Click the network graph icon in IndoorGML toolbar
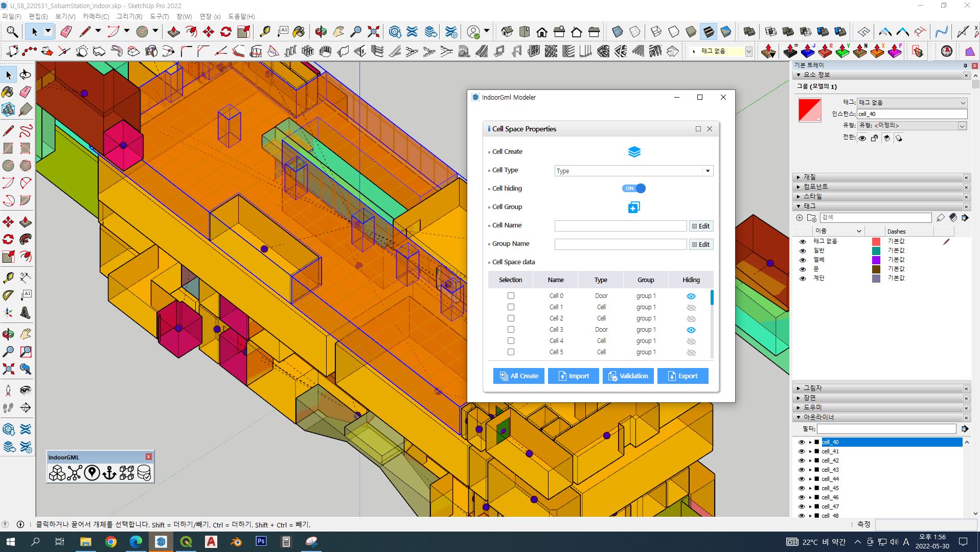The image size is (980, 552). (x=75, y=473)
